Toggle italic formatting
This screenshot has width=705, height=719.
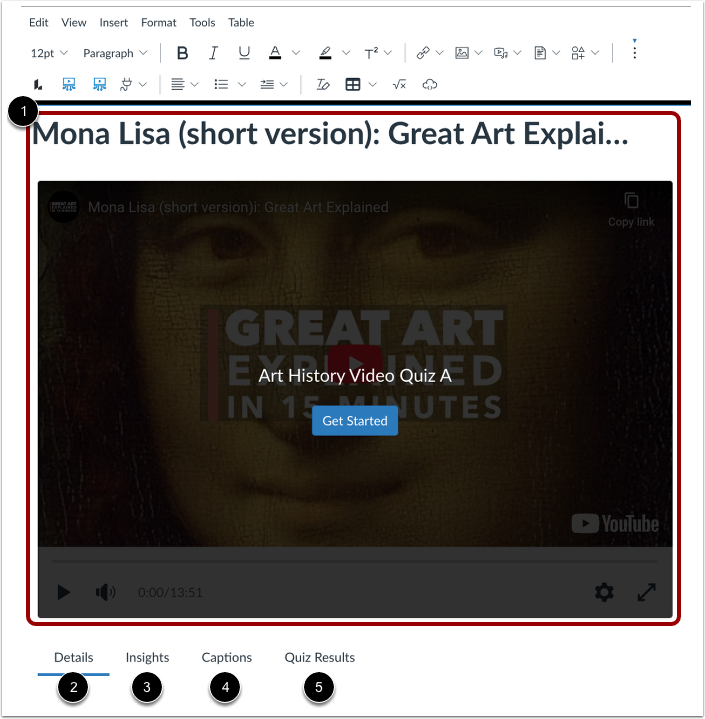click(213, 53)
